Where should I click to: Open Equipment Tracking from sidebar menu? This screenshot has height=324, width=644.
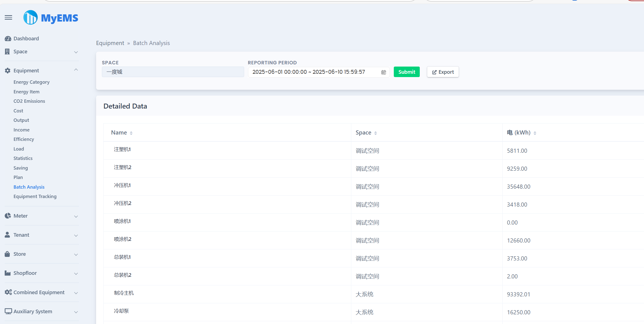click(35, 196)
